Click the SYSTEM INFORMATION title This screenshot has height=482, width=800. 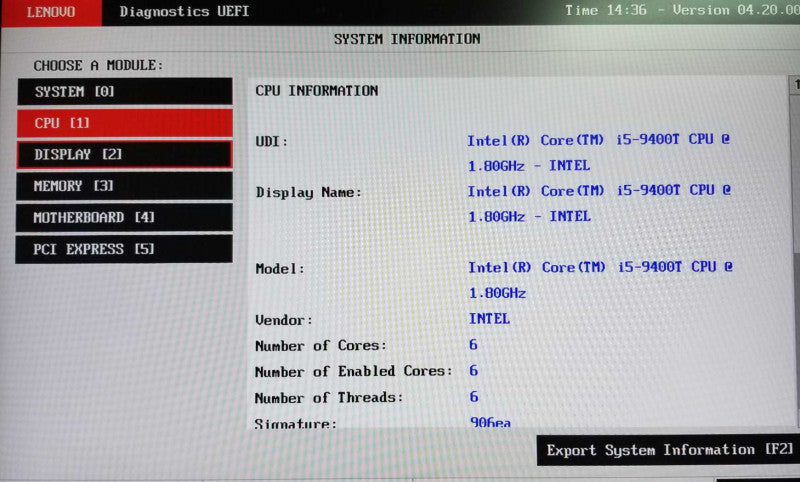(x=407, y=39)
